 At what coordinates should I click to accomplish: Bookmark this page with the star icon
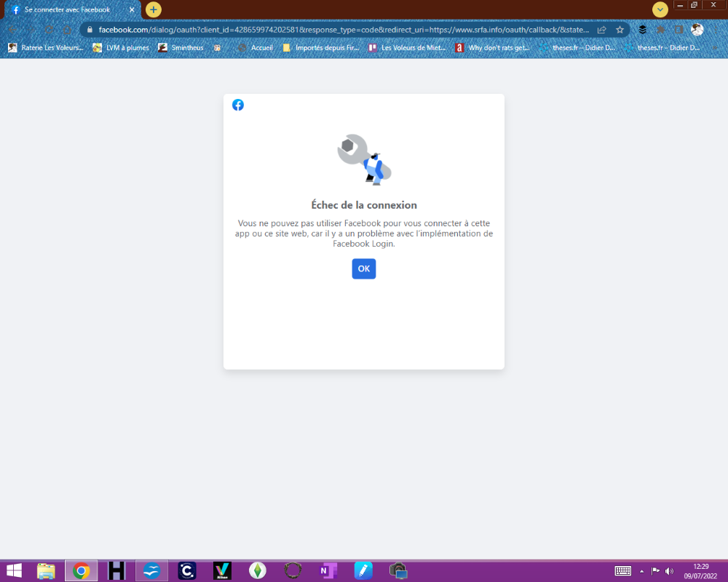coord(620,30)
